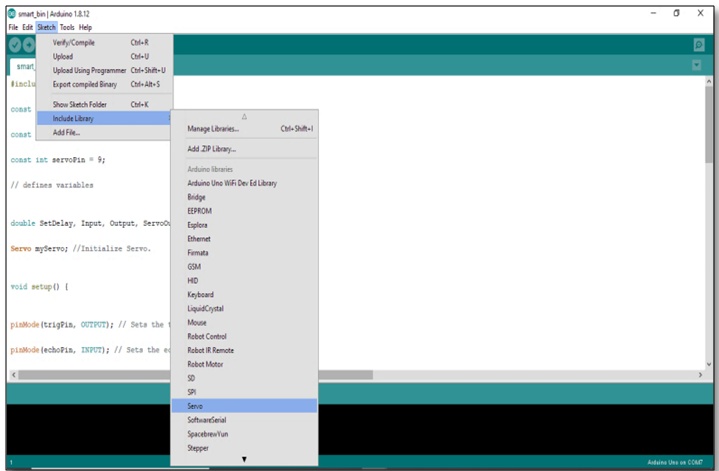
Task: Close the open Sketch menu
Action: [46, 27]
